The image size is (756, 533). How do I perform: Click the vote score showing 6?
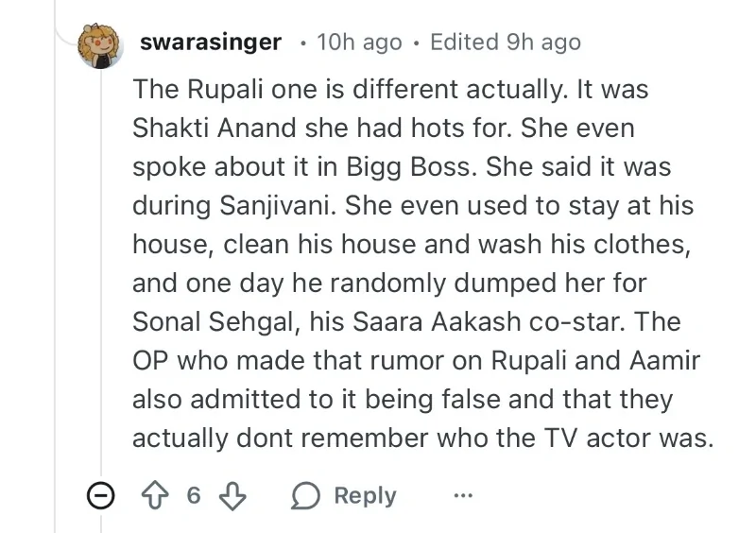[x=193, y=496]
